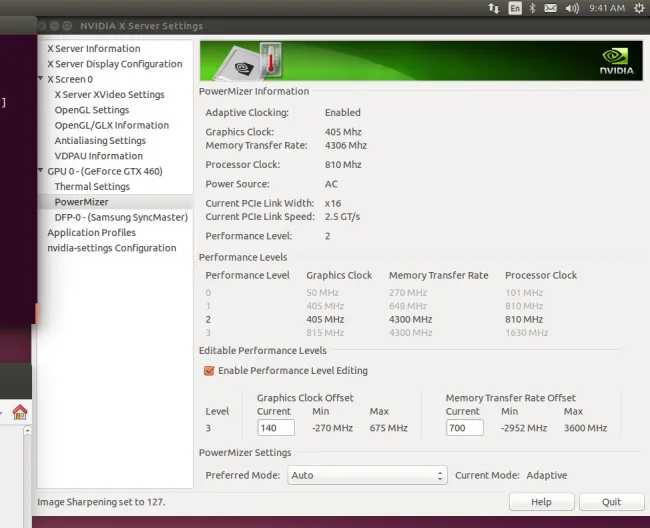The image size is (650, 528).
Task: Click the NVIDIA logo in banner
Action: pyautogui.click(x=617, y=61)
